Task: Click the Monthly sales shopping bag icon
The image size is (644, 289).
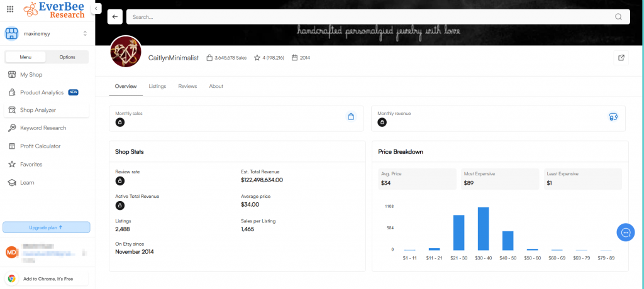Action: tap(351, 117)
